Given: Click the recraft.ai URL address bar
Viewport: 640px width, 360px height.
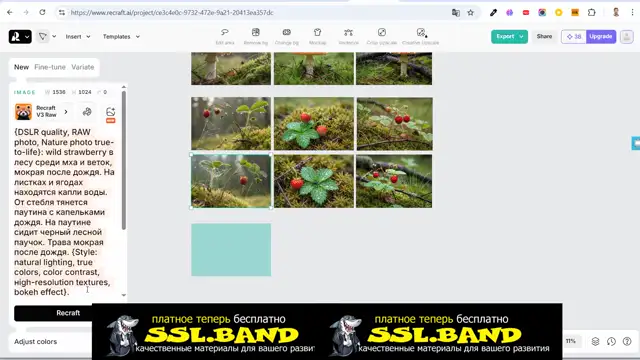Looking at the screenshot, I should pos(172,13).
